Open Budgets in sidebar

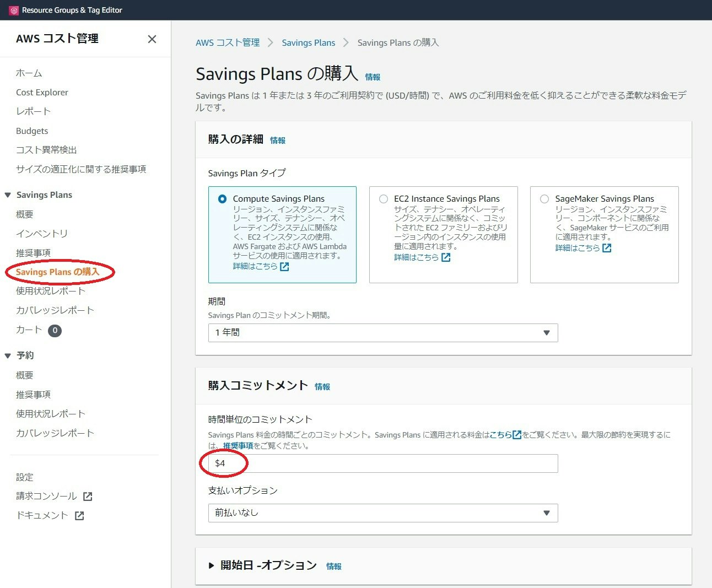[x=32, y=131]
